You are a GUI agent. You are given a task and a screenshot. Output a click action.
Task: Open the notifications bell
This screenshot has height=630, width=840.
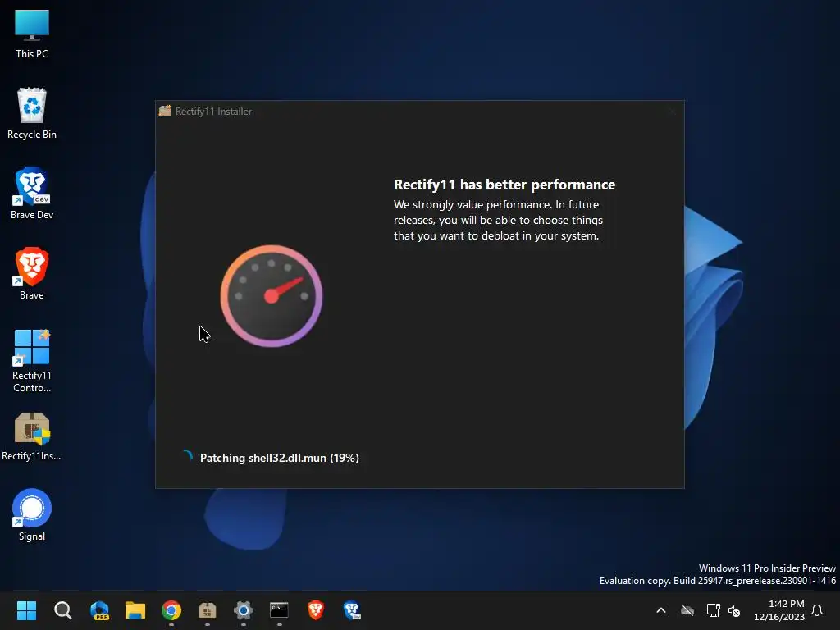[x=817, y=610]
